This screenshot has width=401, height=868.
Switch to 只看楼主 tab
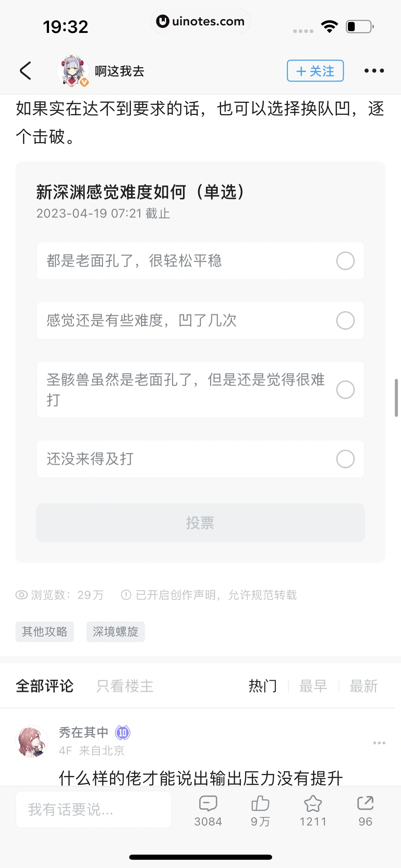point(125,686)
